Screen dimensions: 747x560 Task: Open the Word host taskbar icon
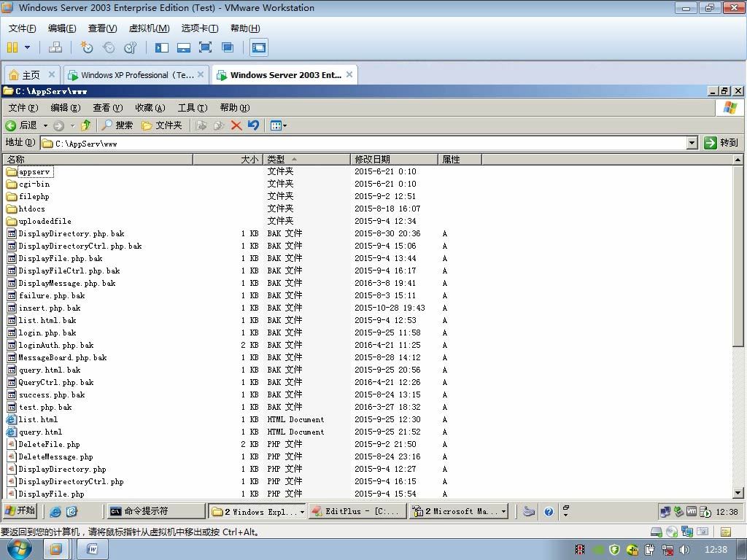pyautogui.click(x=93, y=550)
